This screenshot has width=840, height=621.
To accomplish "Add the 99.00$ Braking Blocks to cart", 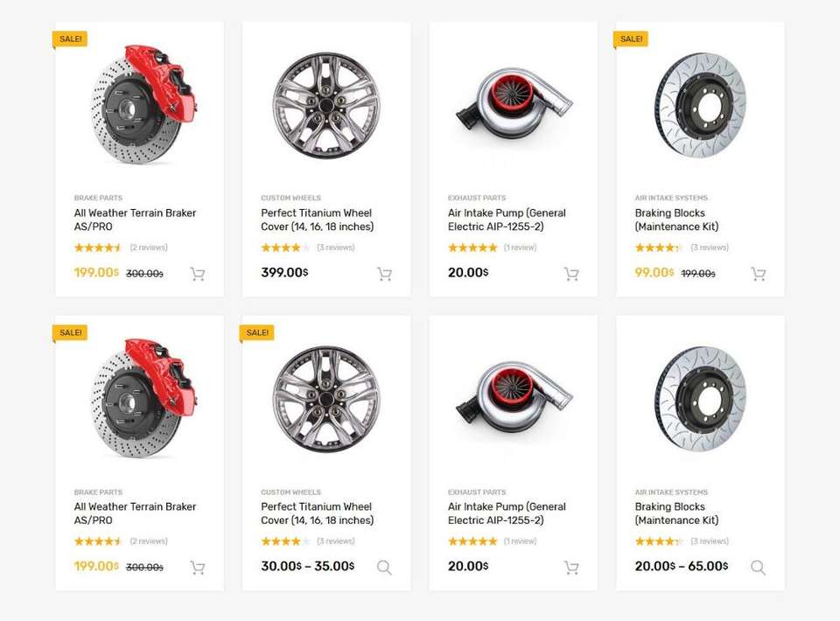I will (758, 275).
